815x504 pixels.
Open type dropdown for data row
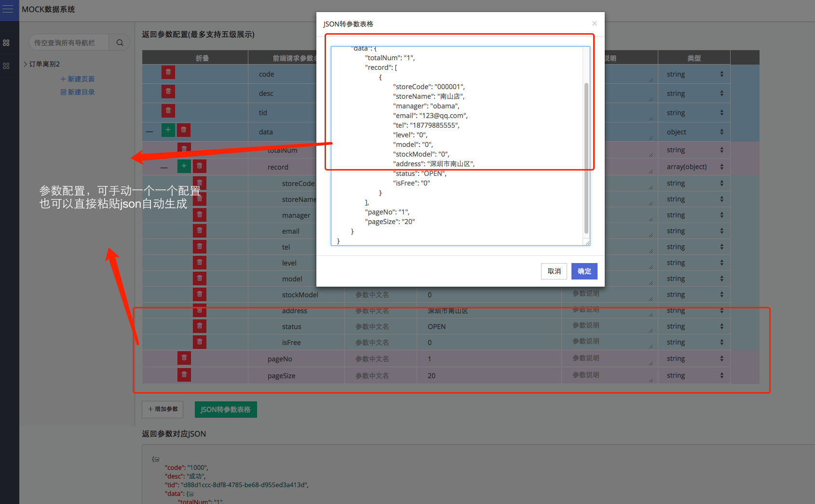(694, 132)
